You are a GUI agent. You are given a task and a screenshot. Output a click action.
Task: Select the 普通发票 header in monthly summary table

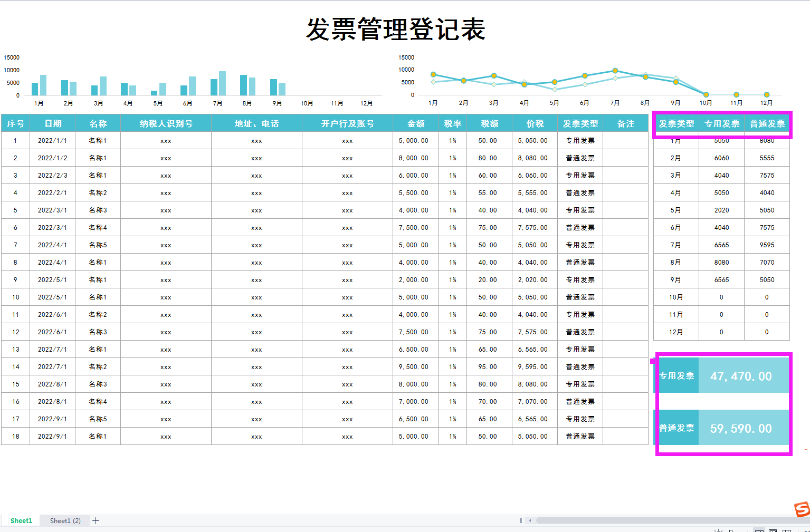coord(767,124)
